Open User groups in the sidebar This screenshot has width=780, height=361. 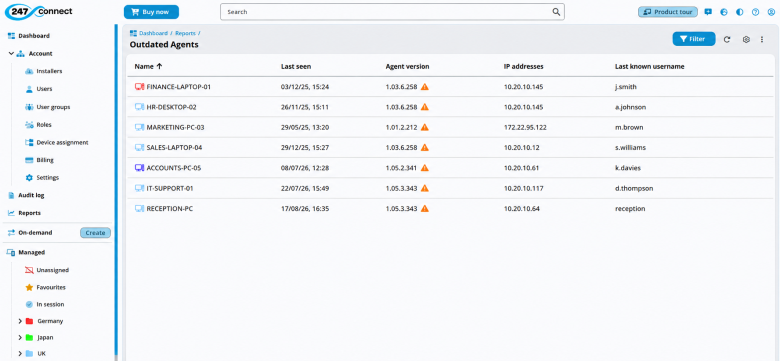click(48, 107)
